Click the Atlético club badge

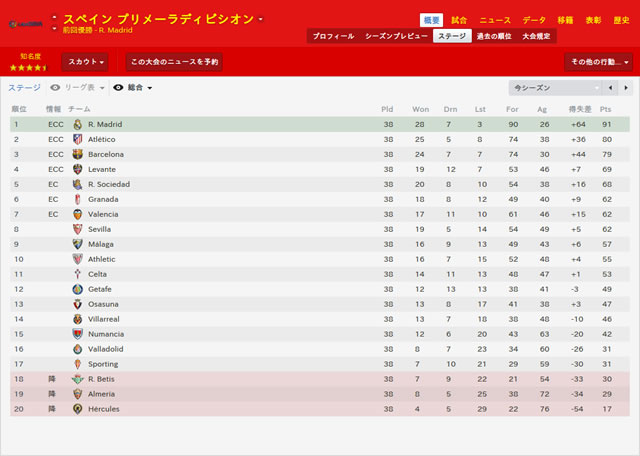click(x=78, y=139)
